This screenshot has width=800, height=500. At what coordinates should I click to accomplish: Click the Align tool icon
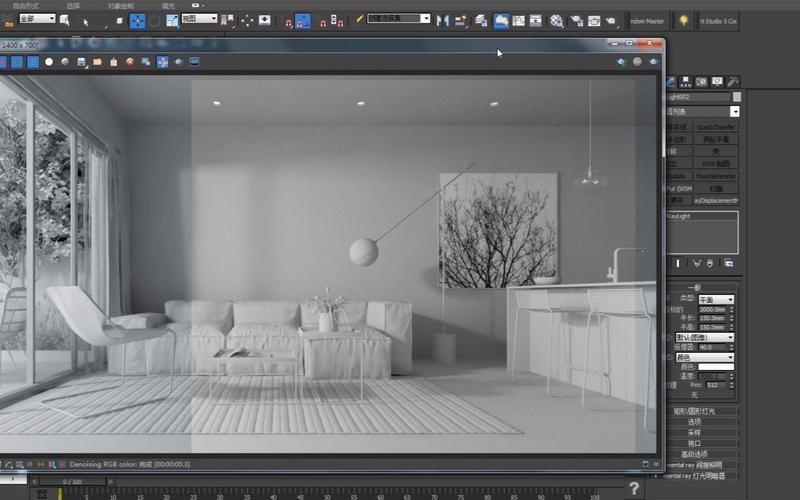coord(461,20)
